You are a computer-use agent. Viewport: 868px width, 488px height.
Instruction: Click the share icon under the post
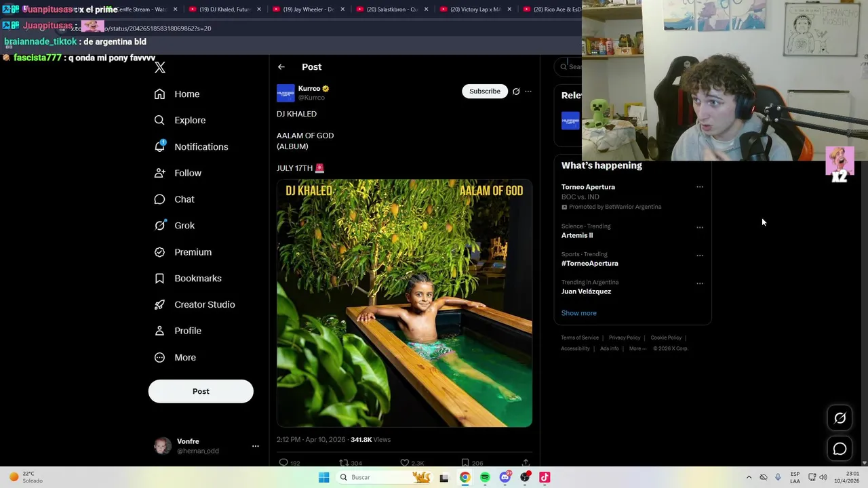point(526,463)
